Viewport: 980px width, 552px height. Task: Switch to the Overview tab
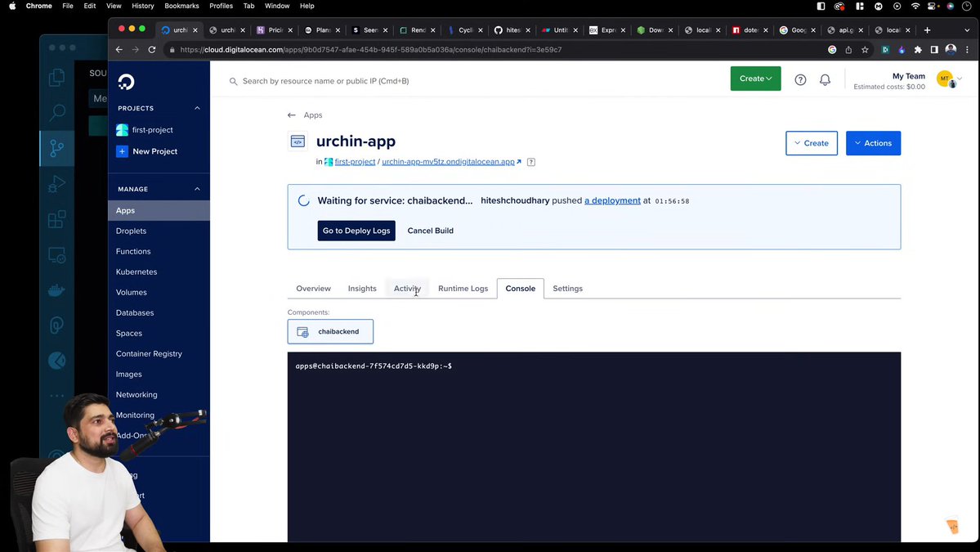tap(313, 289)
